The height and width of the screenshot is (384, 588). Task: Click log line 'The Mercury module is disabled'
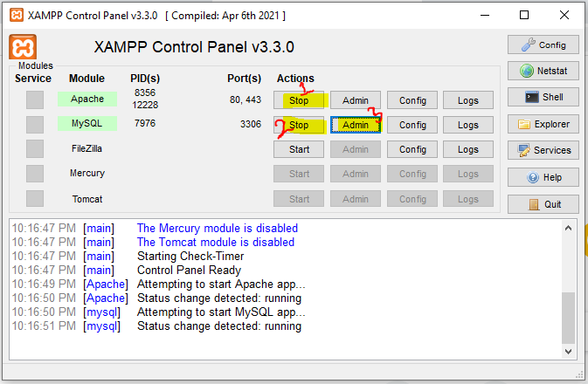point(218,228)
